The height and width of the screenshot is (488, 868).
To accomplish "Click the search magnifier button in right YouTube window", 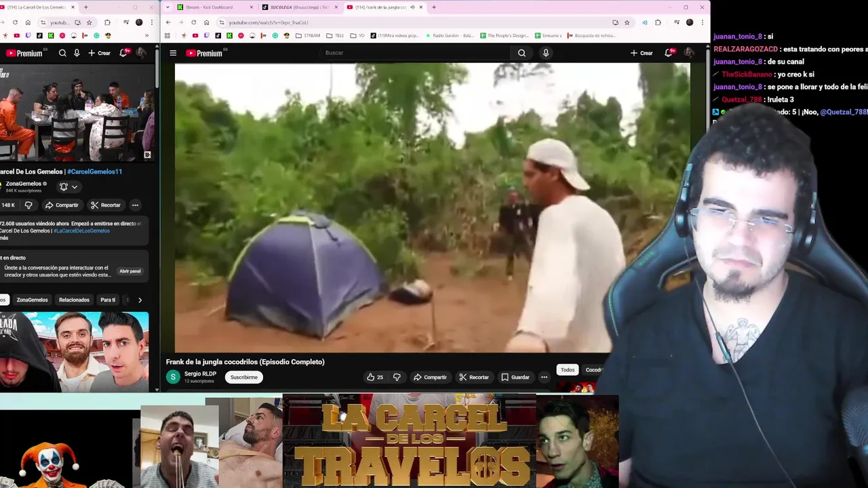I will pyautogui.click(x=521, y=53).
